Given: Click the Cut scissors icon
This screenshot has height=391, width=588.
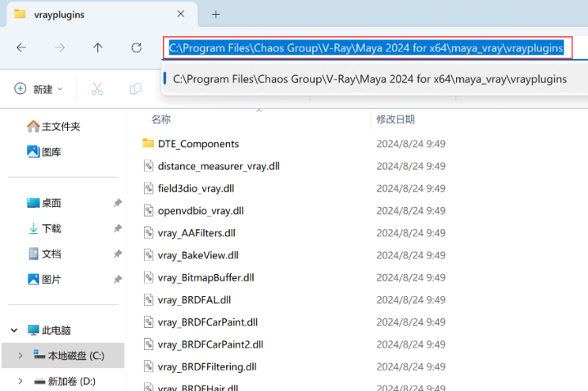Looking at the screenshot, I should [x=97, y=89].
